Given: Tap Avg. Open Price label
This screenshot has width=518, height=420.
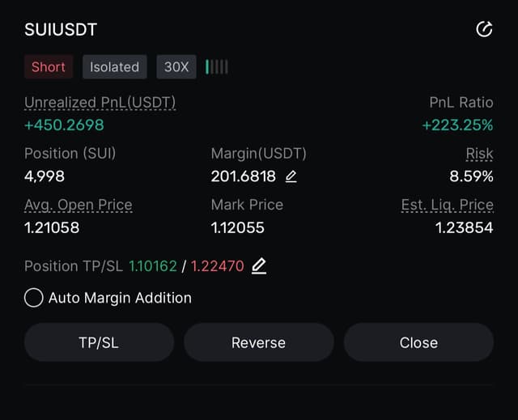Looking at the screenshot, I should click(x=78, y=205).
